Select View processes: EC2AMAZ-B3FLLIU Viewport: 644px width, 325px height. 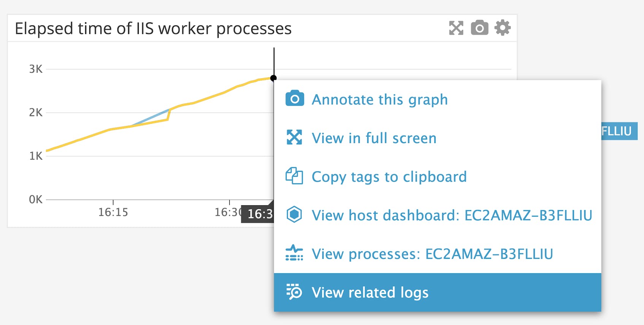coord(433,254)
